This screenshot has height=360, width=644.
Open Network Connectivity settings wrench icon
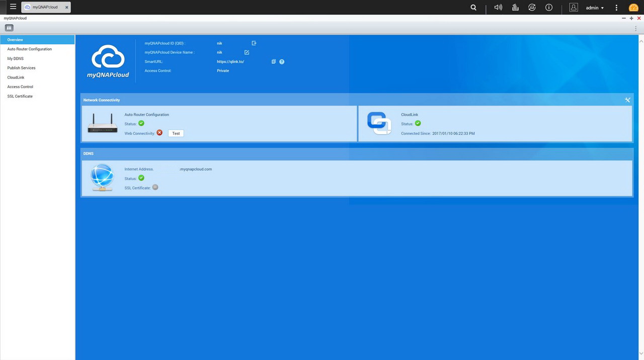627,100
